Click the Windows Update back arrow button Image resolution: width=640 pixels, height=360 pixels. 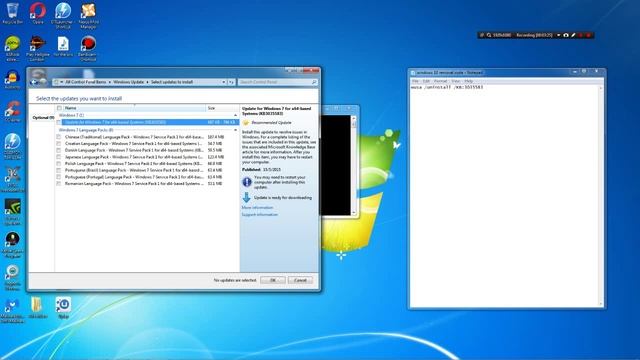pos(34,82)
